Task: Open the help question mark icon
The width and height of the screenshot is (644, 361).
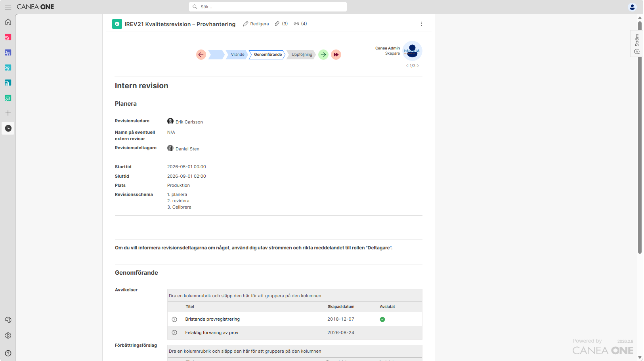Action: point(8,353)
